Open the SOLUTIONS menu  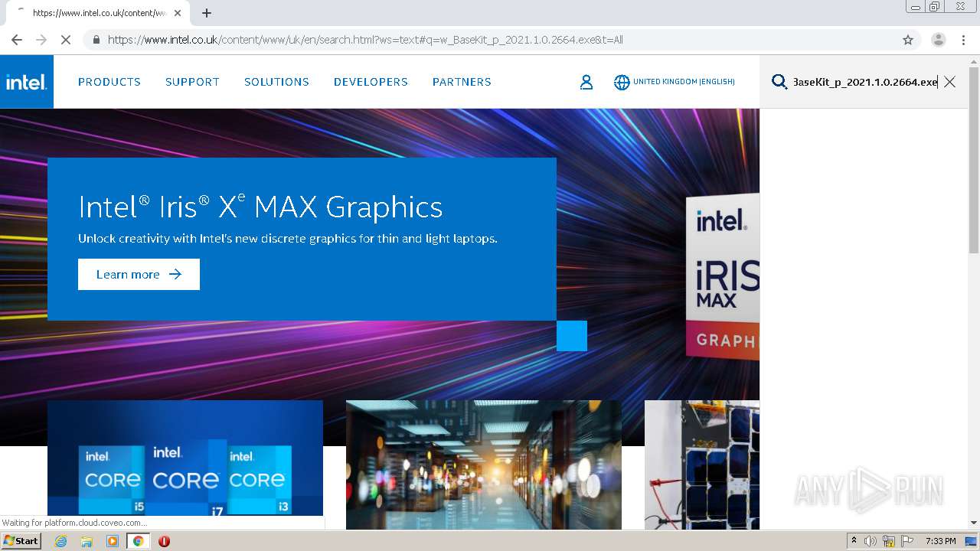[276, 82]
